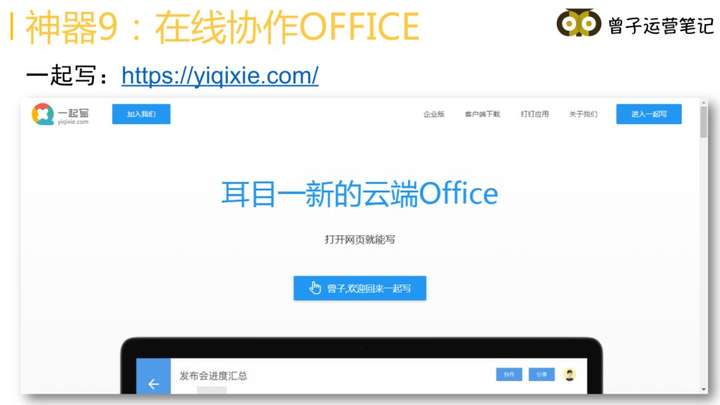The width and height of the screenshot is (720, 405).
Task: Click the 耳目一新的云端Office headline
Action: [360, 194]
